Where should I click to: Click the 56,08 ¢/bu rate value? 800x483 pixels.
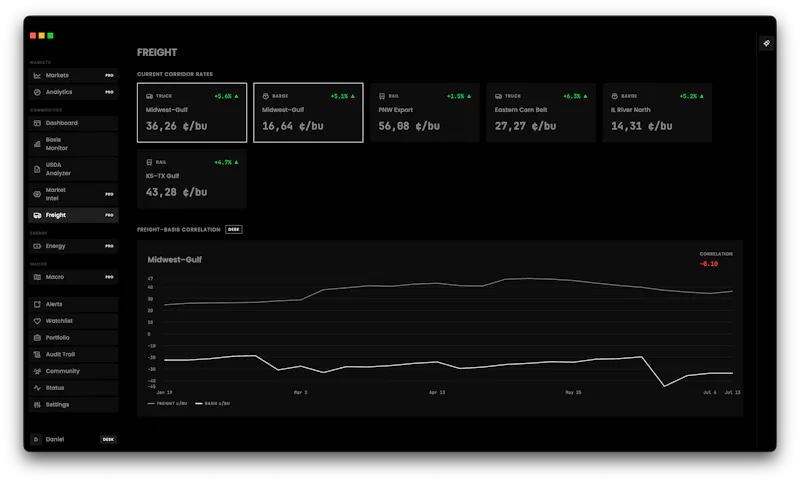coord(409,126)
